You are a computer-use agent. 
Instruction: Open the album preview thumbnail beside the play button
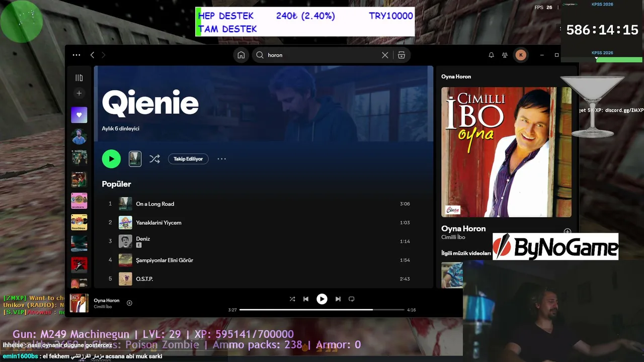pos(135,159)
